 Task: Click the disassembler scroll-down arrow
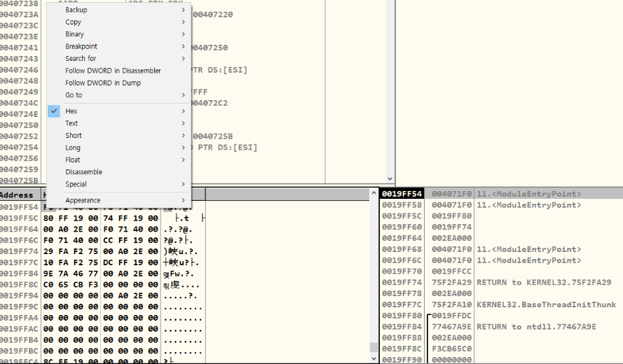click(390, 178)
